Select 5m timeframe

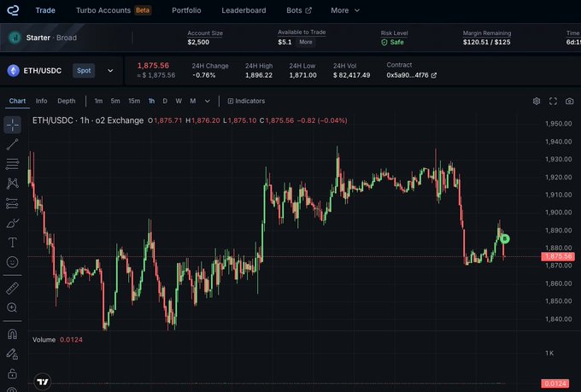(x=115, y=101)
